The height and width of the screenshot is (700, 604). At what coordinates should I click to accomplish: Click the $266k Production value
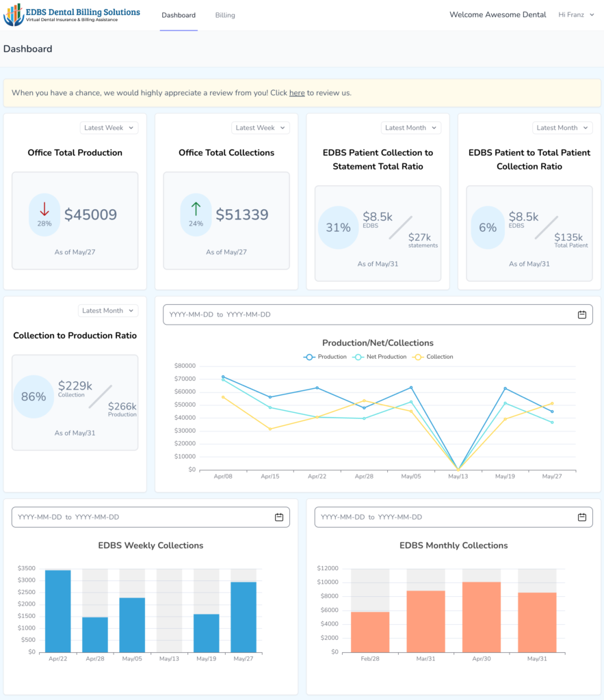click(122, 406)
